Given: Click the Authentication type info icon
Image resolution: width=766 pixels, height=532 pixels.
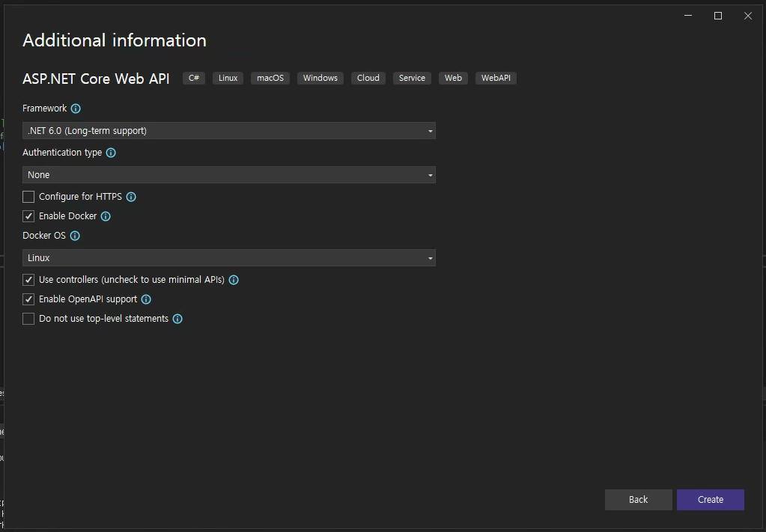Looking at the screenshot, I should click(111, 153).
